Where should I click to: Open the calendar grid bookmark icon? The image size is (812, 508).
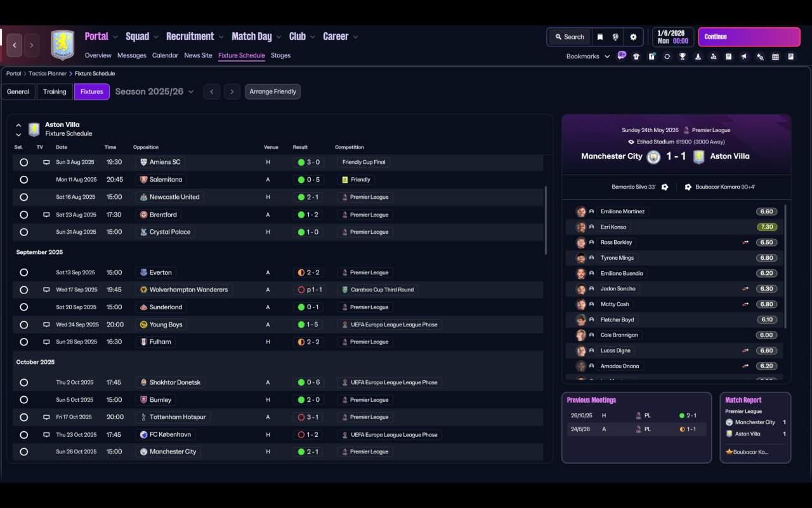[x=775, y=57]
